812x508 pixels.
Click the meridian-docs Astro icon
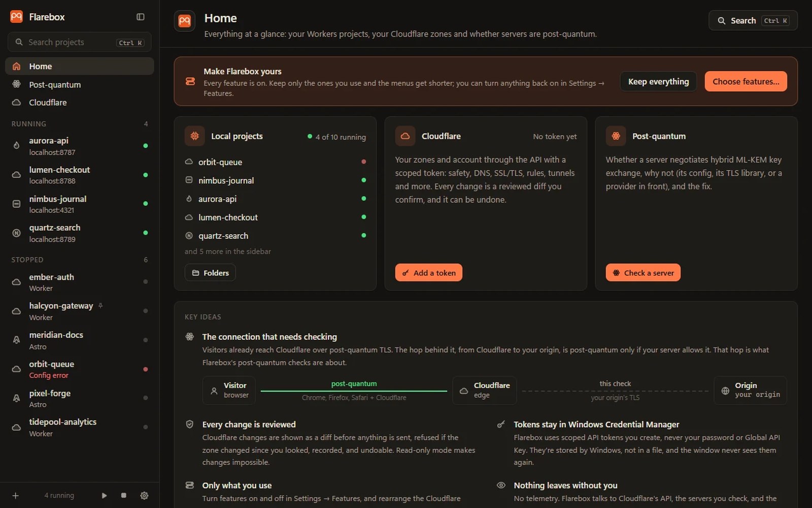(16, 340)
